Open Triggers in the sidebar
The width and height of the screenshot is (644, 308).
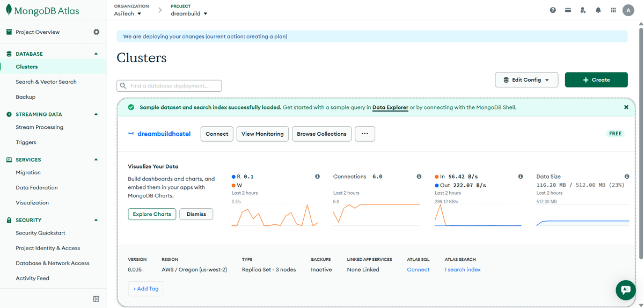point(26,142)
